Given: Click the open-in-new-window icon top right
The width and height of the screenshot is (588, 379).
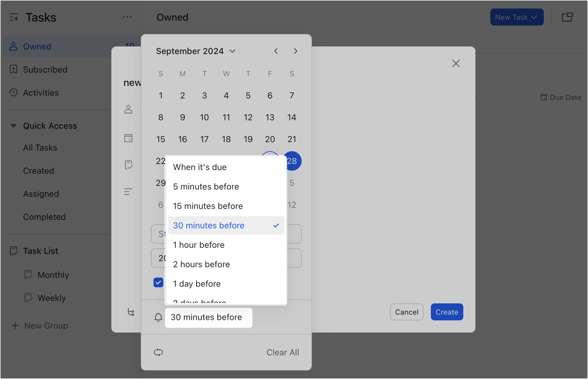Looking at the screenshot, I should pos(567,17).
